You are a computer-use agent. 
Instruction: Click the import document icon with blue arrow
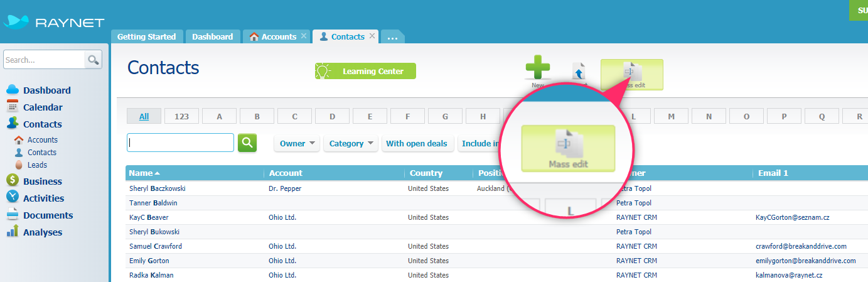pyautogui.click(x=579, y=72)
